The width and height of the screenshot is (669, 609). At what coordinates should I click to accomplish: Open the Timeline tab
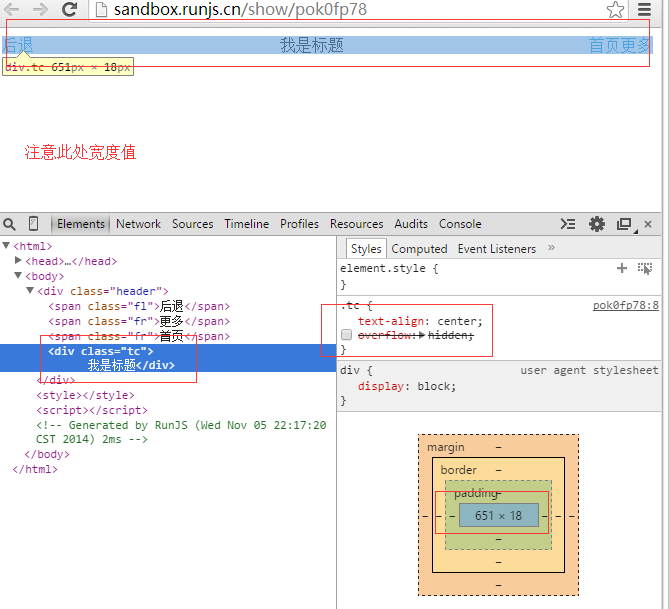tap(247, 224)
